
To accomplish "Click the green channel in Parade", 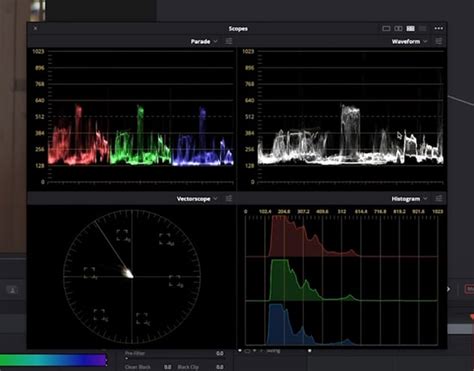I will 140,135.
